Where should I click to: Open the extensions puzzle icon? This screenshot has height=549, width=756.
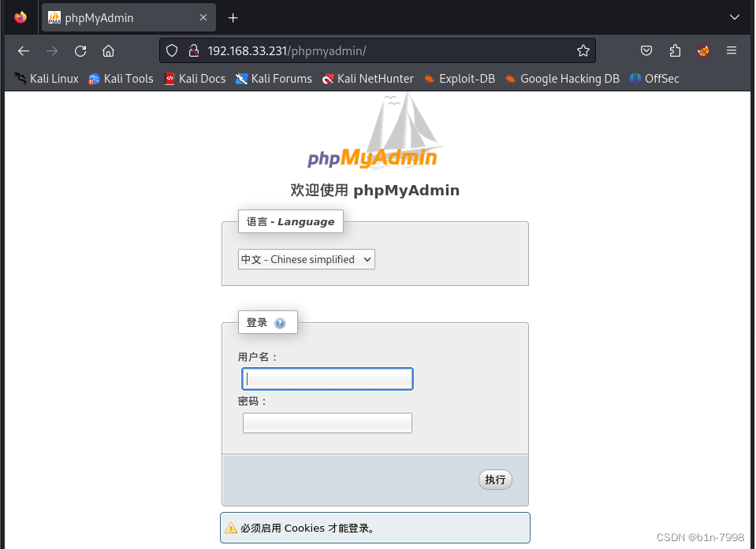[675, 50]
